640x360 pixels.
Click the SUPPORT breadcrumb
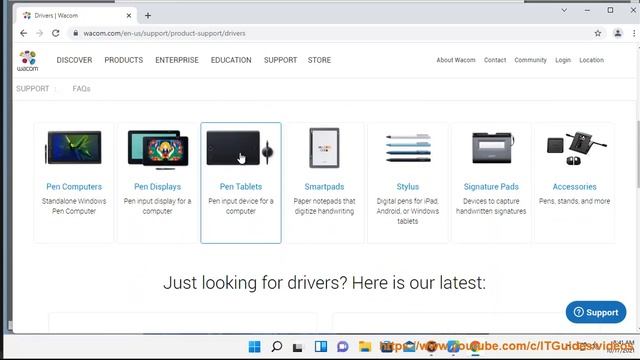[x=33, y=89]
